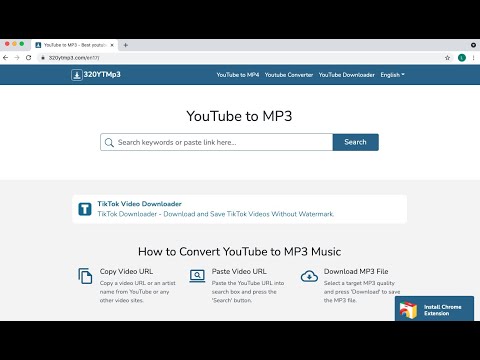Click the browser forward arrow
The height and width of the screenshot is (360, 480).
tap(17, 58)
